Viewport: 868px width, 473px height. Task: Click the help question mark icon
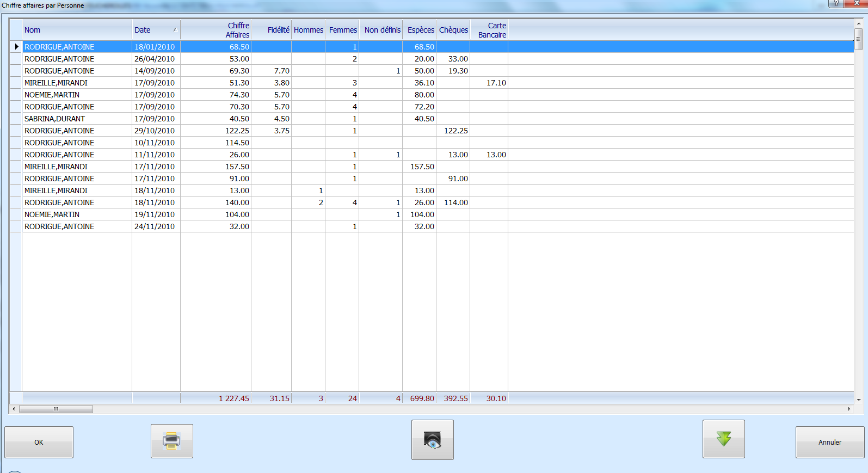coord(836,3)
